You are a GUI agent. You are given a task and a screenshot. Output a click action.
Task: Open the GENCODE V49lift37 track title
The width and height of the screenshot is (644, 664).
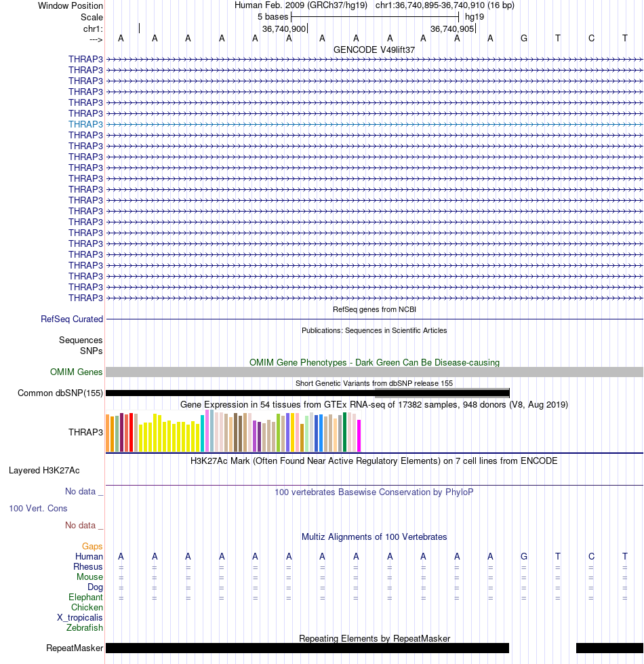374,50
